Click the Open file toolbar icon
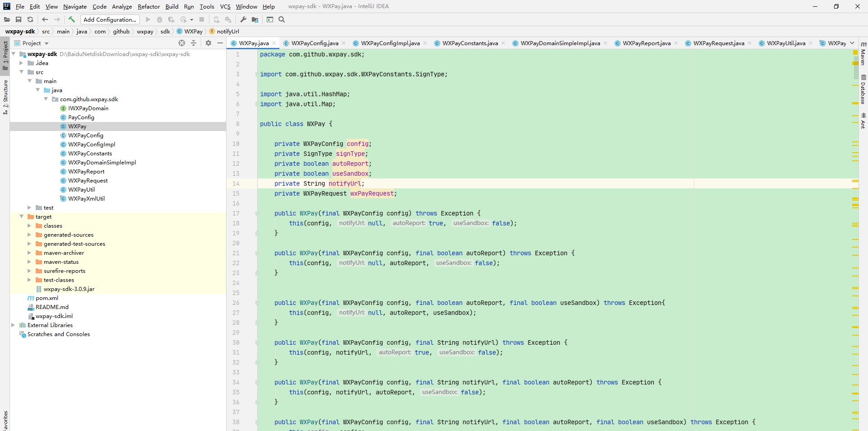 [7, 19]
